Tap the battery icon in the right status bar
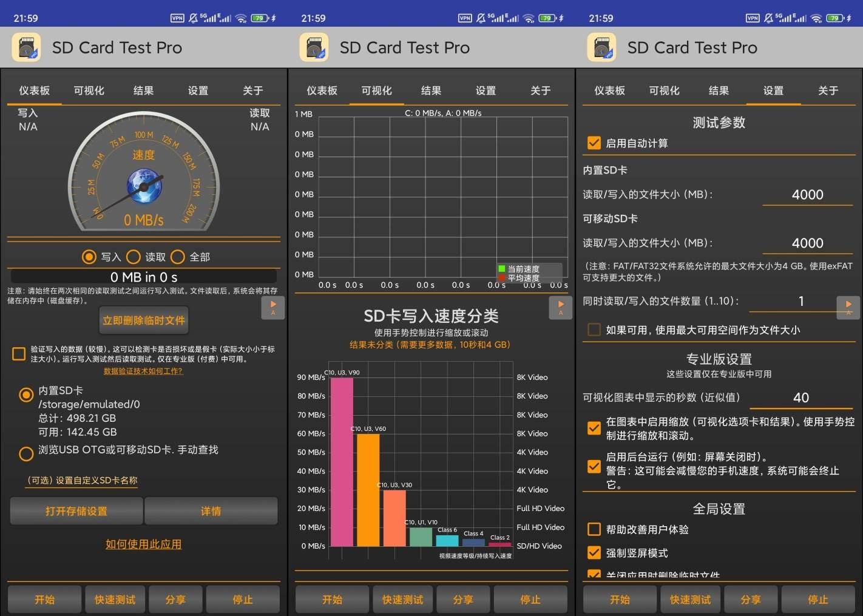 coord(836,18)
